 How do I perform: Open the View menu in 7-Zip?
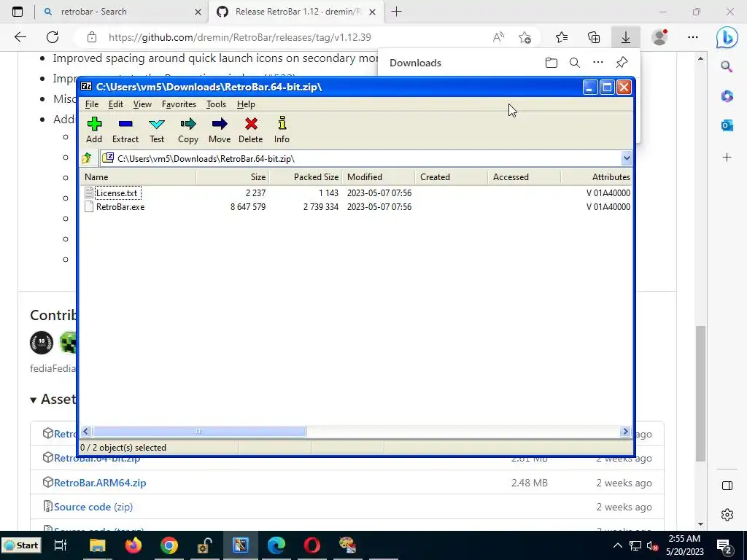pyautogui.click(x=142, y=104)
